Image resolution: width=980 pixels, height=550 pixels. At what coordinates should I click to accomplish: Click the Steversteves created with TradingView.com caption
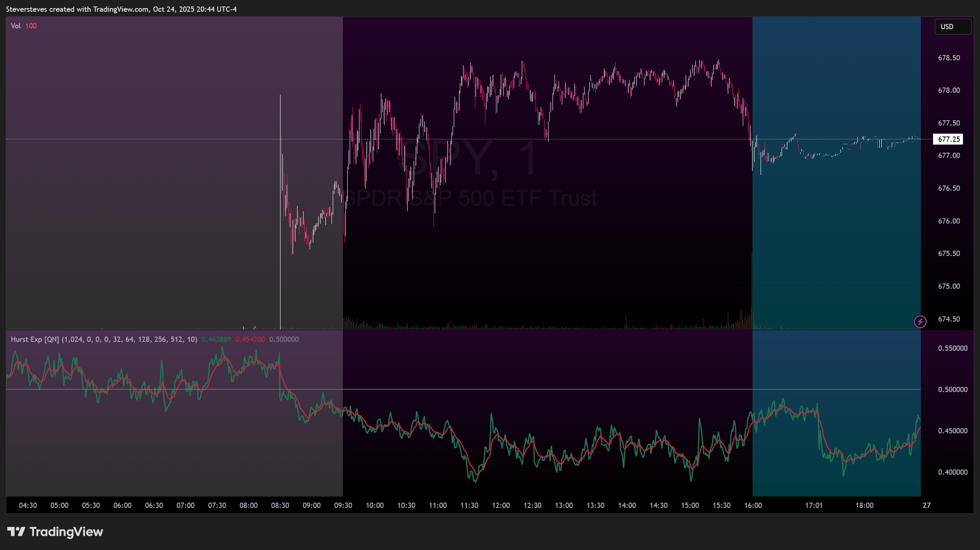(121, 9)
